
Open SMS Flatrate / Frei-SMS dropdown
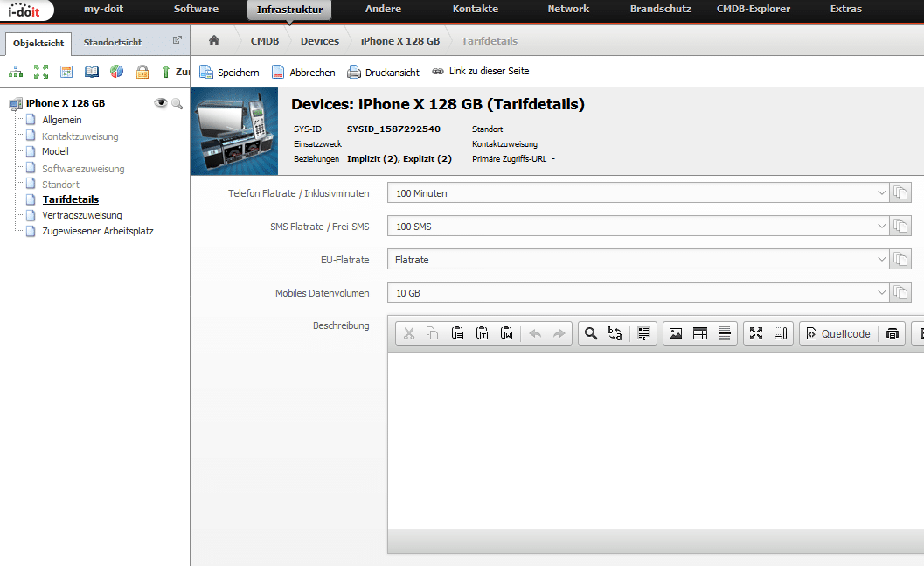[x=637, y=227]
